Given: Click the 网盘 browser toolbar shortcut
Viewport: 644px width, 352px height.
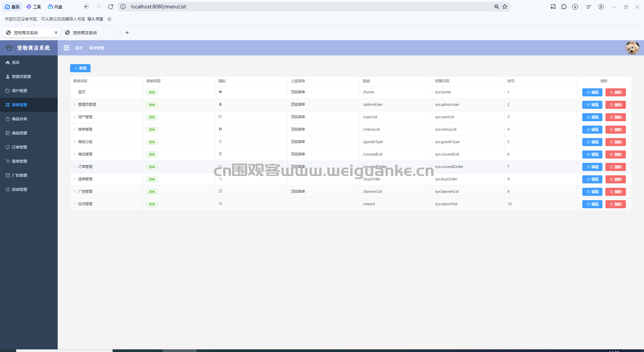Looking at the screenshot, I should point(55,7).
